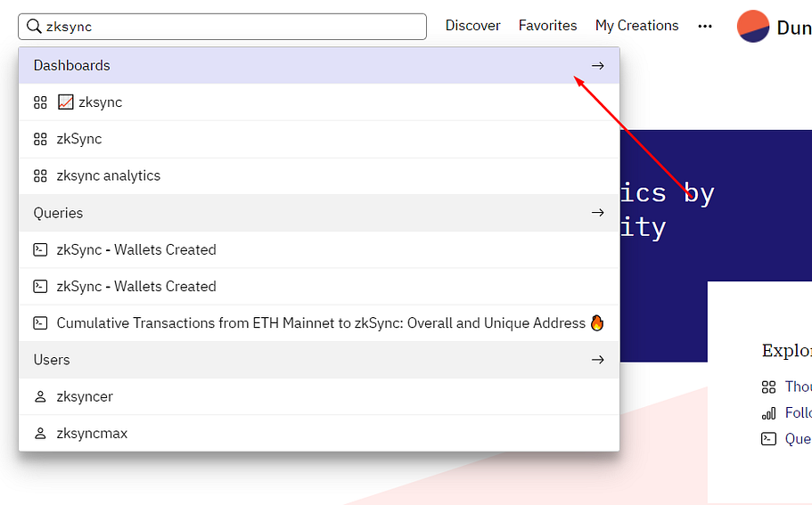Click the zksync search input field

click(x=222, y=27)
